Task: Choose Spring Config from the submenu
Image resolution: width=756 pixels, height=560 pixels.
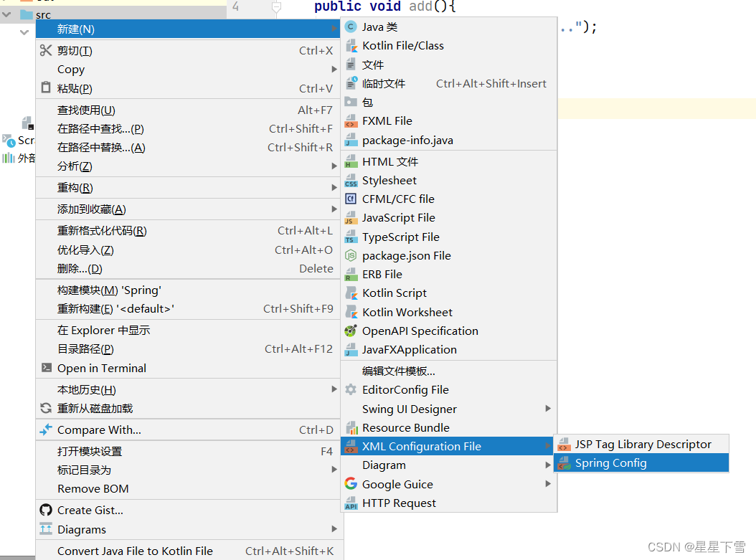Action: pyautogui.click(x=641, y=463)
